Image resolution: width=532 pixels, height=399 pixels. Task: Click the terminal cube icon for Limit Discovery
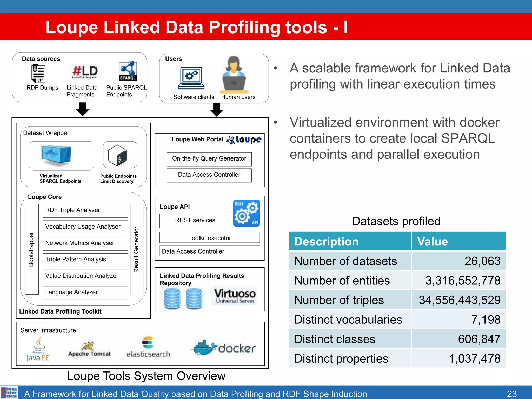click(117, 155)
